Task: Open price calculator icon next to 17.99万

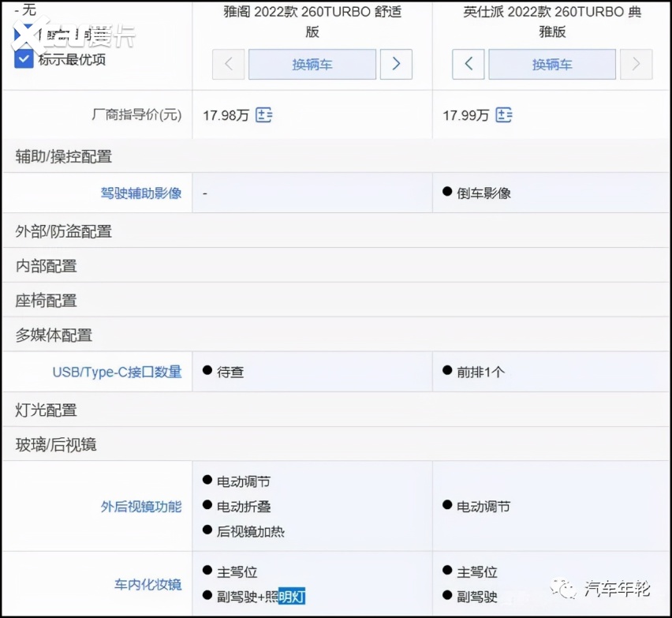Action: point(503,115)
